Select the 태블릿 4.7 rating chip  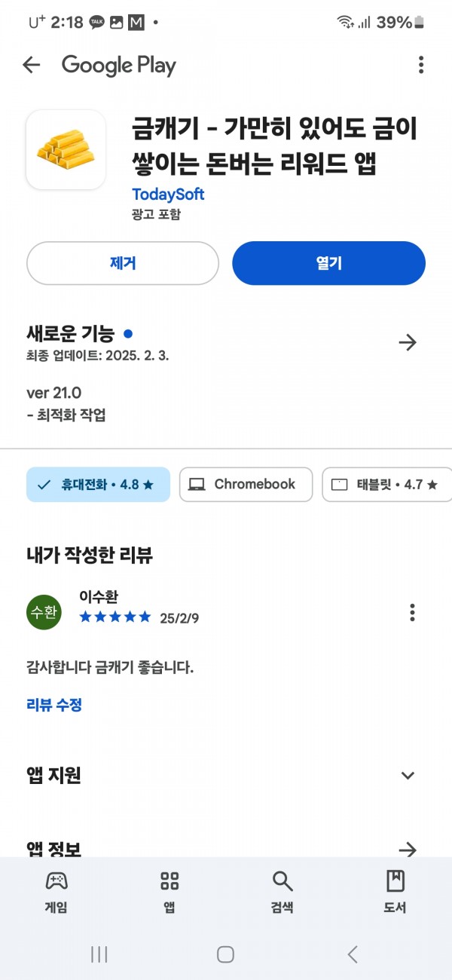pyautogui.click(x=386, y=485)
